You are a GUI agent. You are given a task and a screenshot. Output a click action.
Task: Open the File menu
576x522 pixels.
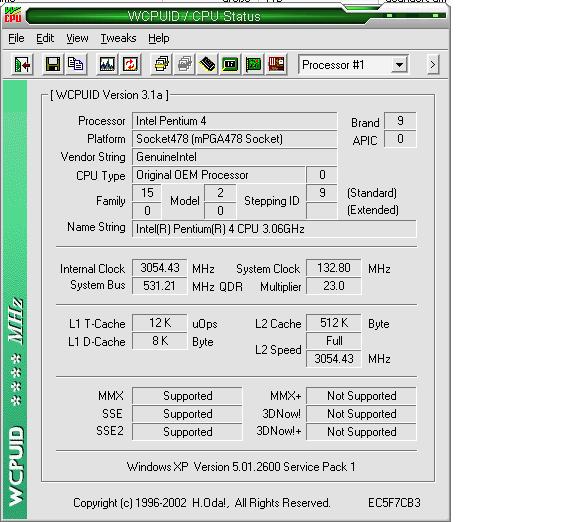tap(16, 38)
